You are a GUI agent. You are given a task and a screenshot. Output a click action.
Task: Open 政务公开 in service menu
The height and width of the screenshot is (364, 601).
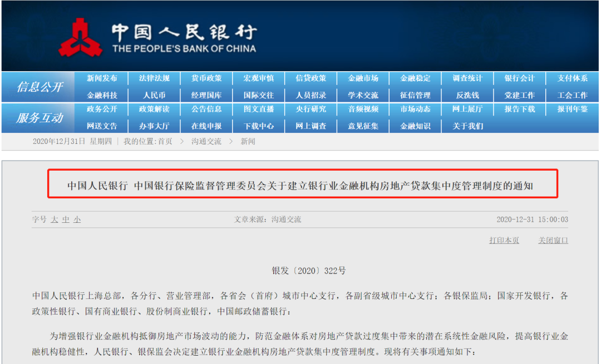point(102,109)
